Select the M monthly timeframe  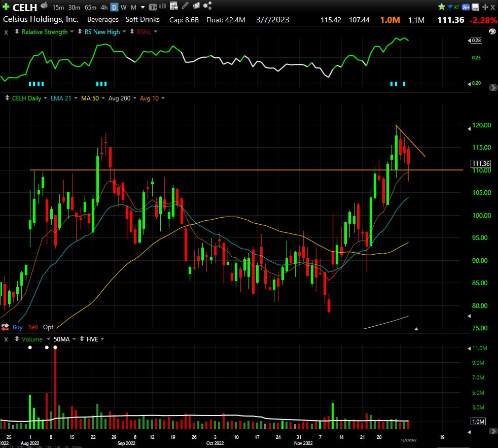133,7
